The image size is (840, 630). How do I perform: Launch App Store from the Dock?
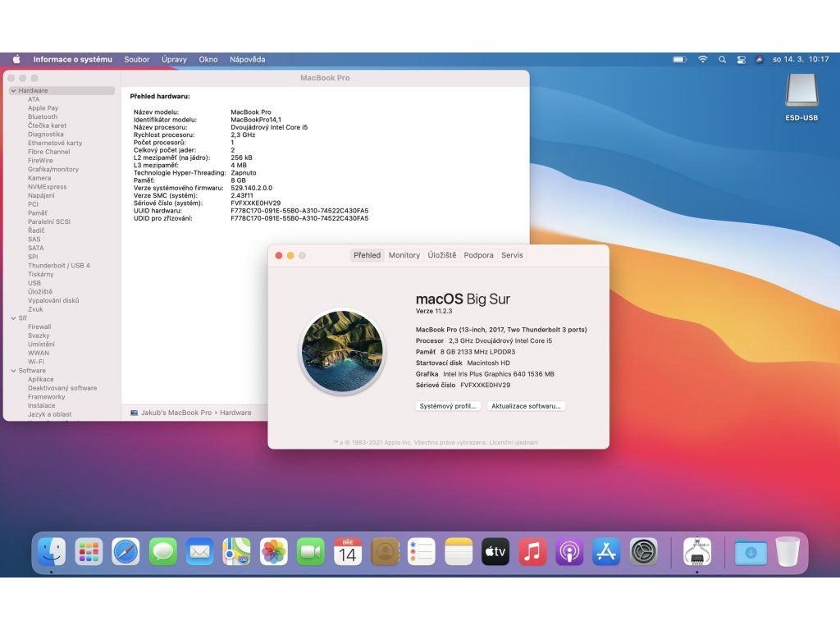coord(605,552)
